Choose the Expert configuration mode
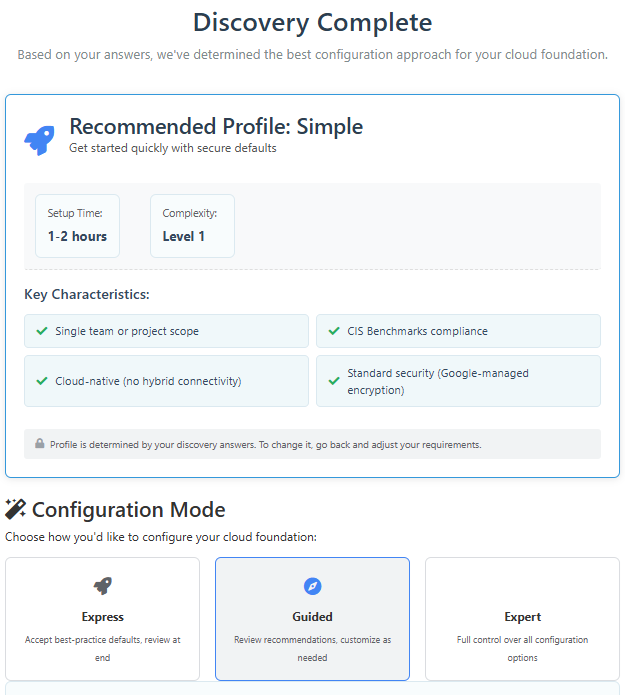 point(522,619)
